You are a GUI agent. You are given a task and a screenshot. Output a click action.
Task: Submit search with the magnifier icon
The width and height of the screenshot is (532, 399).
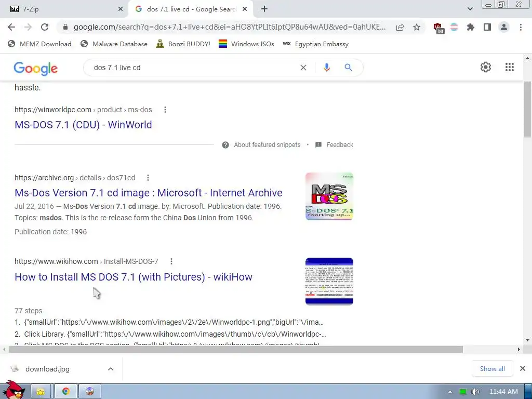[348, 68]
